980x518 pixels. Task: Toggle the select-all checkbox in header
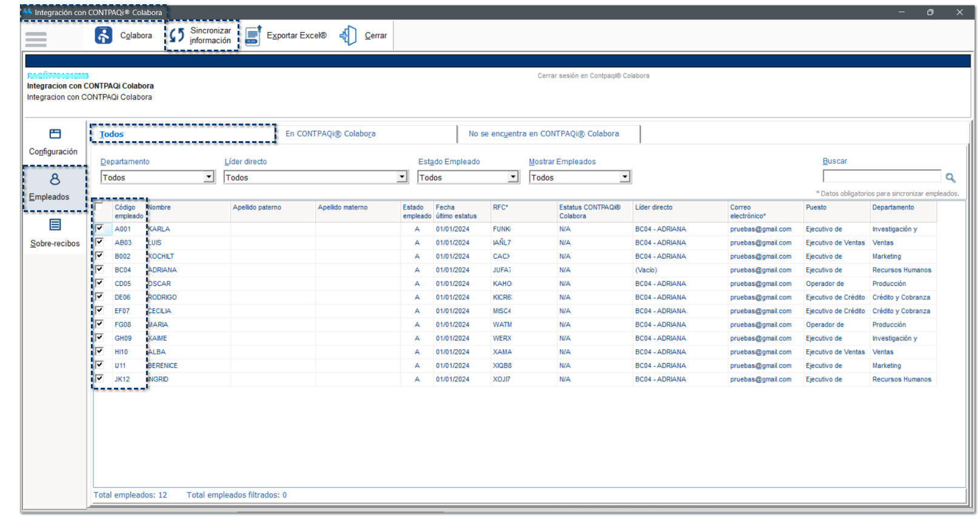coord(99,207)
